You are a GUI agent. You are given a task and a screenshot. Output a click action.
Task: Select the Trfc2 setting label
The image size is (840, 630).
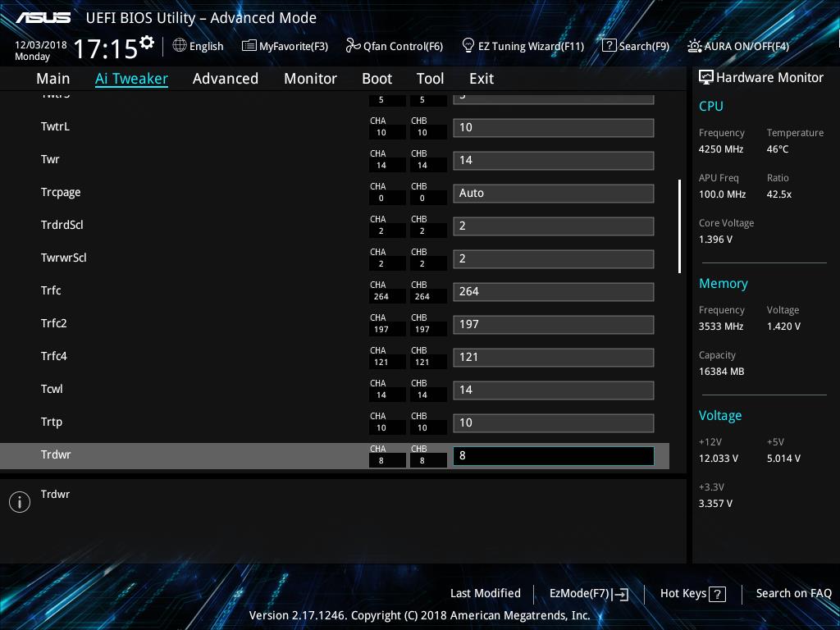(53, 323)
